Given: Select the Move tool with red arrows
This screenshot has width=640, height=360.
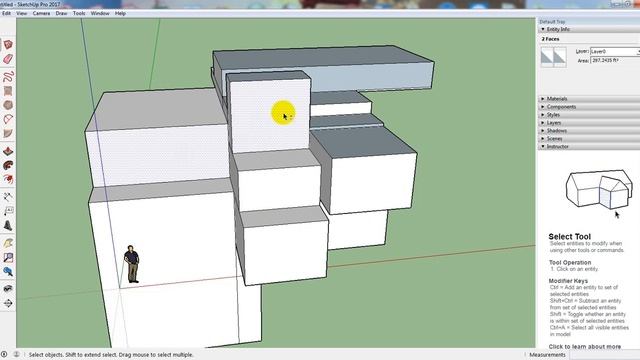Looking at the screenshot, I should click(8, 179).
